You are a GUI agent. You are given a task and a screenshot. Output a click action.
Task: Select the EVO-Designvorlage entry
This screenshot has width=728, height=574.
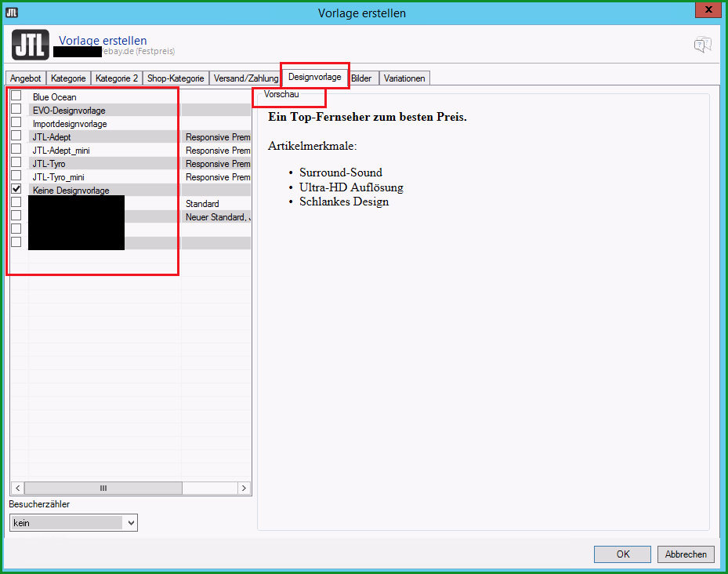[x=69, y=111]
